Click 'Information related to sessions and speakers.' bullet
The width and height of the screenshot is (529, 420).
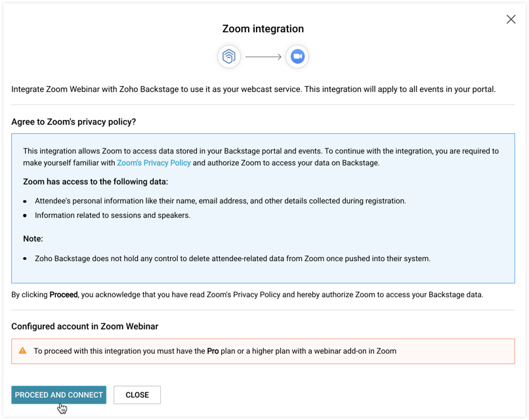click(x=113, y=215)
